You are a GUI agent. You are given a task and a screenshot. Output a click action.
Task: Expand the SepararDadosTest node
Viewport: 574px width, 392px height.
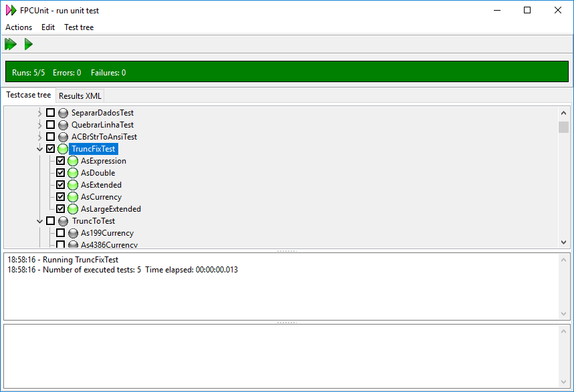(x=40, y=113)
